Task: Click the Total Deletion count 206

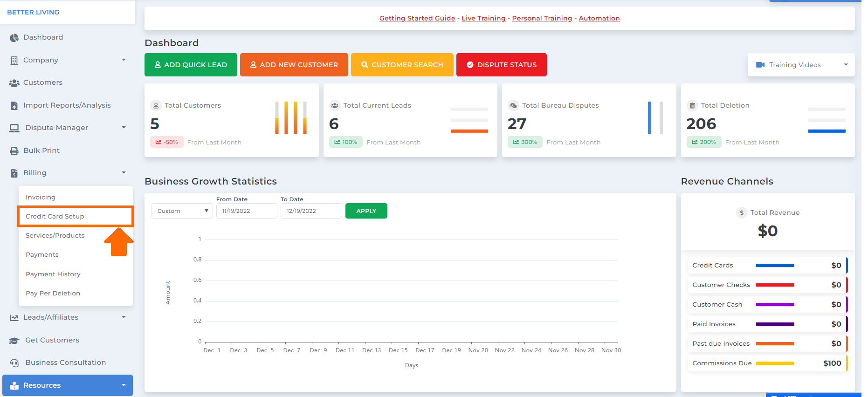Action: 701,124
